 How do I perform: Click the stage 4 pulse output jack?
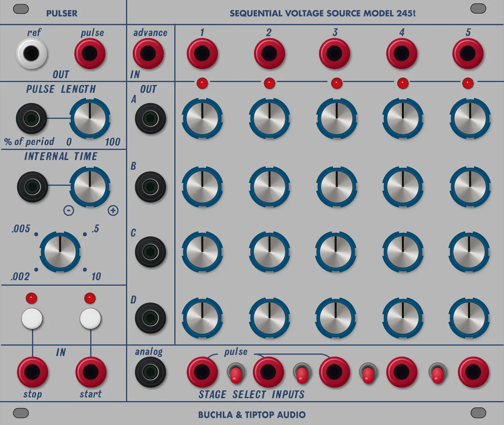click(402, 54)
